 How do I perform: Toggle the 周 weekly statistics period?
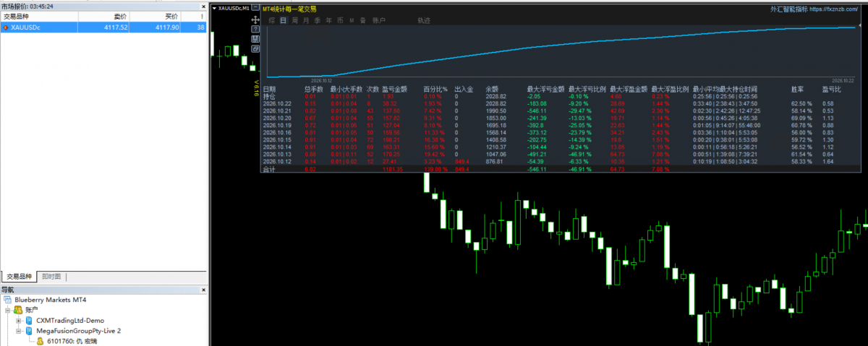[295, 20]
